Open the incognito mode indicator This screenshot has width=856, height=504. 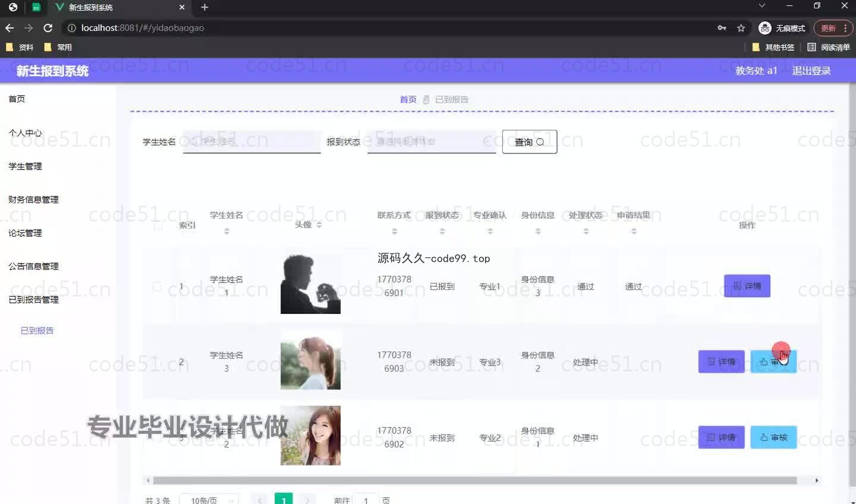782,28
